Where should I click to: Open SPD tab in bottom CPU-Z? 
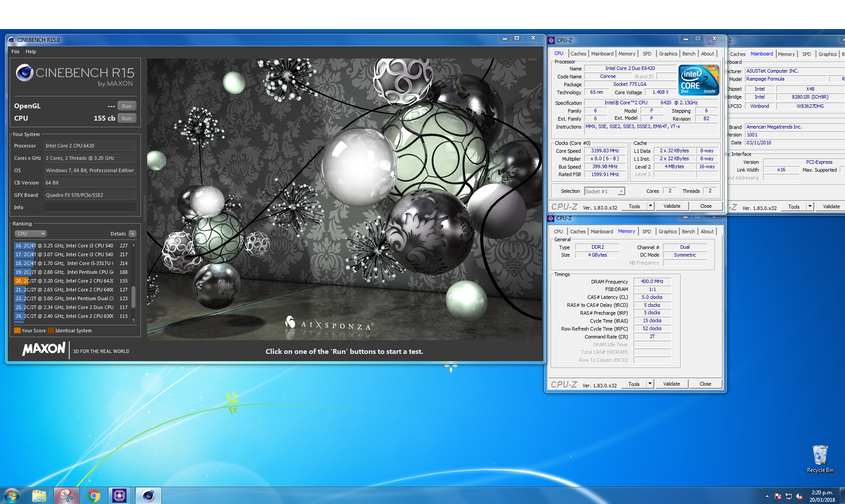(646, 232)
